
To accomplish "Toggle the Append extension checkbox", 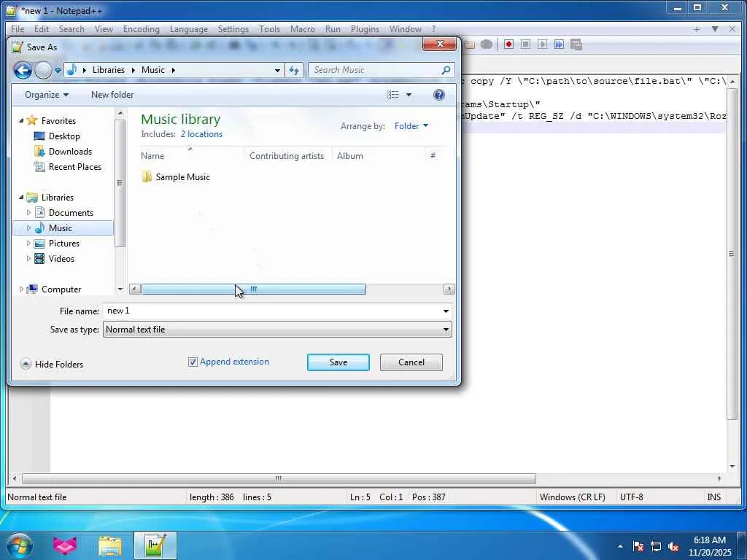I will click(x=193, y=362).
